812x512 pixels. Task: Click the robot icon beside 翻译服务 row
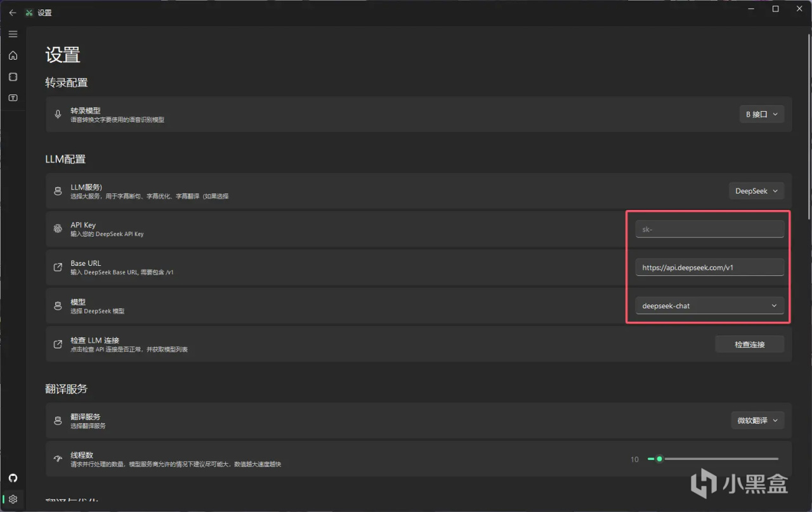[x=58, y=421]
